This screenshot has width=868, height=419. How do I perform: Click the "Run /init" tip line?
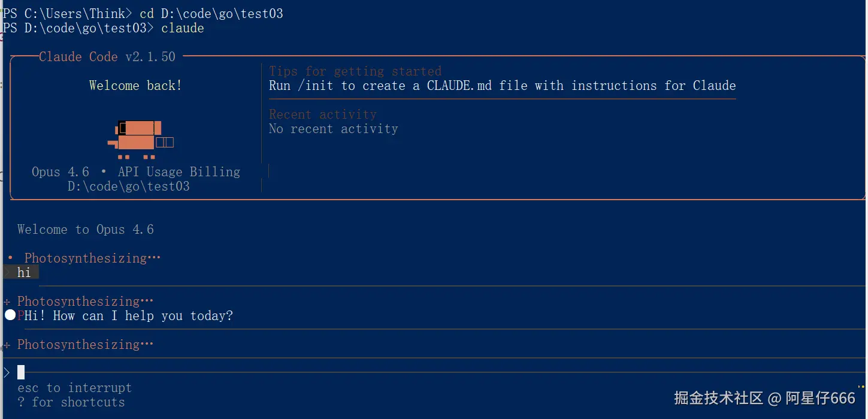pyautogui.click(x=502, y=86)
